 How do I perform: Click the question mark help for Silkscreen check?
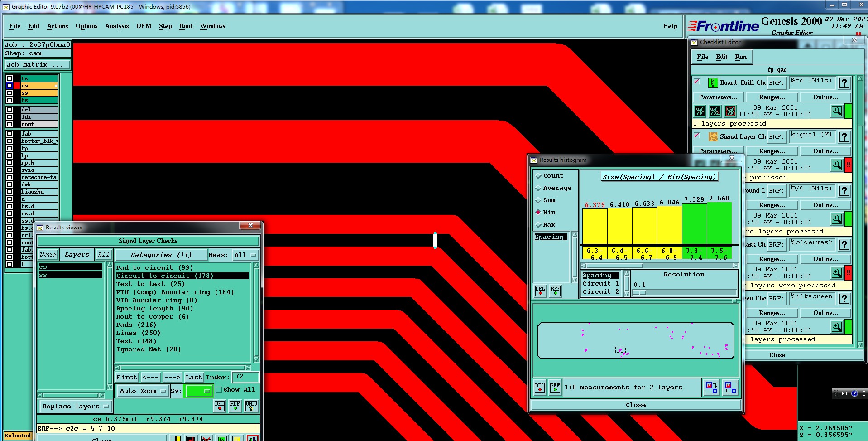point(844,299)
